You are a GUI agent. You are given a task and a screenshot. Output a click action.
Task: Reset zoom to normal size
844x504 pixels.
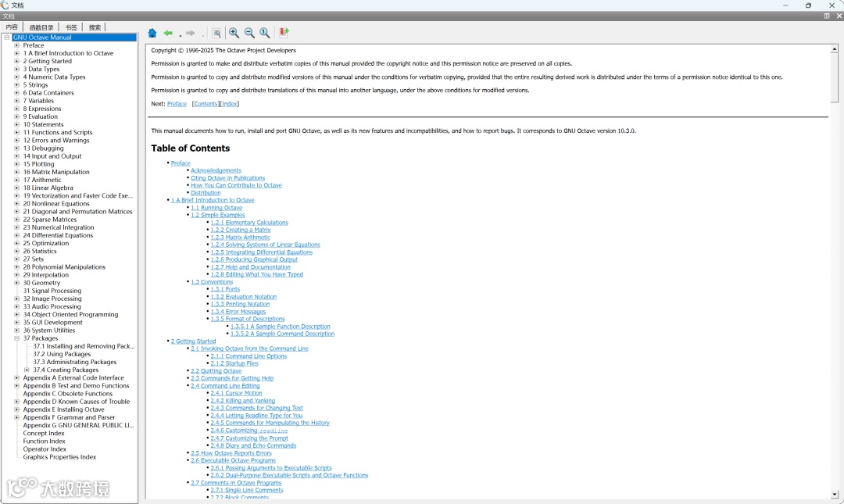[x=265, y=33]
